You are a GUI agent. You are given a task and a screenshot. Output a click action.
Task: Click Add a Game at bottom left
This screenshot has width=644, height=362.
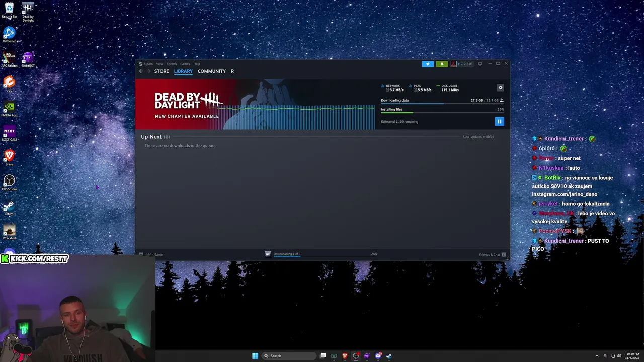pos(151,254)
